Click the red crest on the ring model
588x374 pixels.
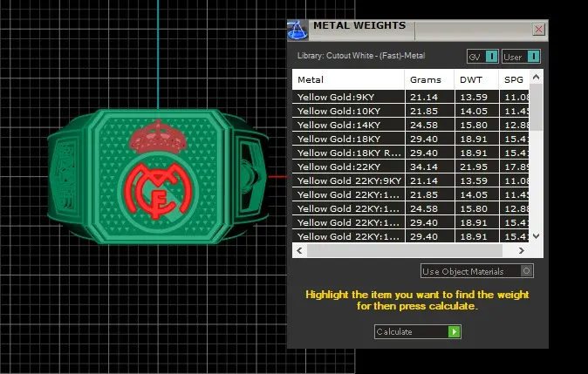[158, 190]
